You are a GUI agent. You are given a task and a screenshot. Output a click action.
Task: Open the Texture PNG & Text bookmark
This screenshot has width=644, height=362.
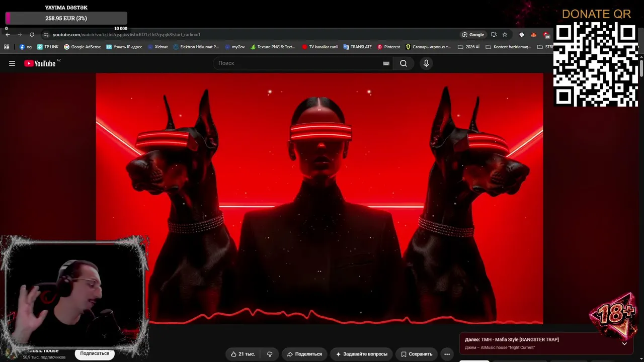(273, 47)
